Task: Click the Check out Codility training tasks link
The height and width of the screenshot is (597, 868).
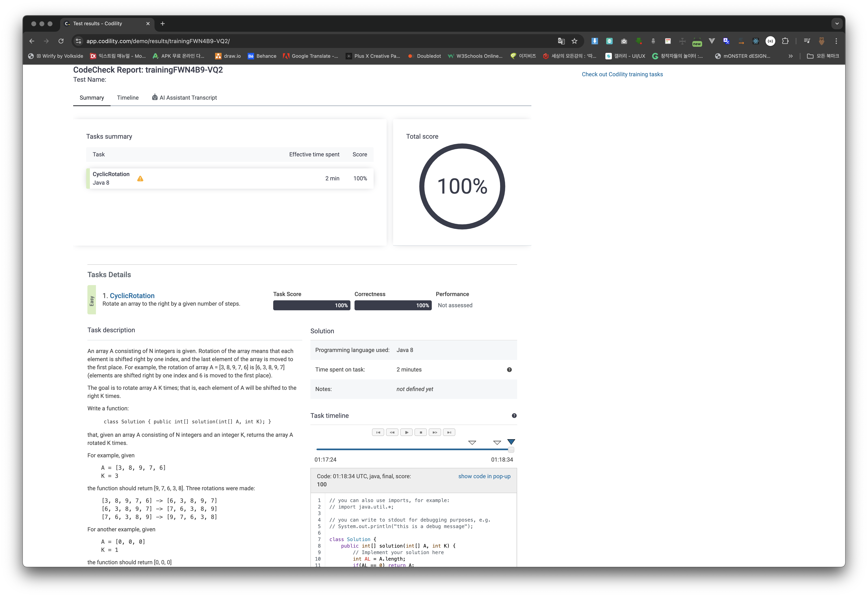Action: 622,74
